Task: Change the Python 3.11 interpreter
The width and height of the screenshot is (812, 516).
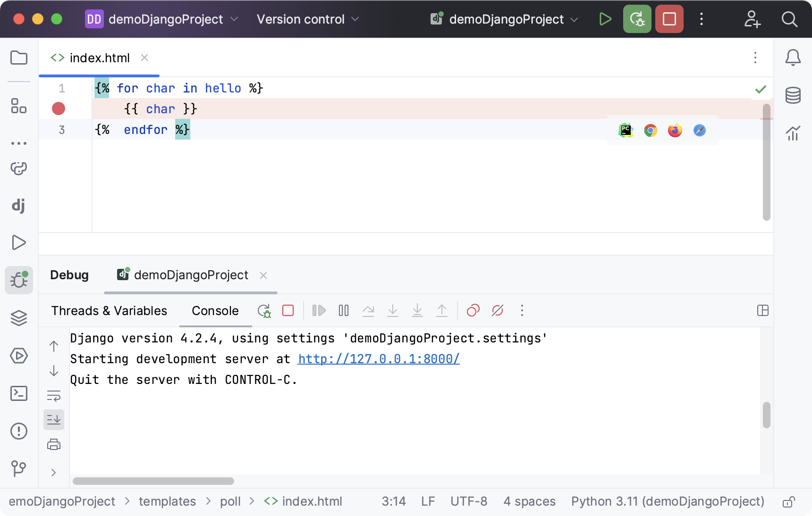Action: coord(667,501)
